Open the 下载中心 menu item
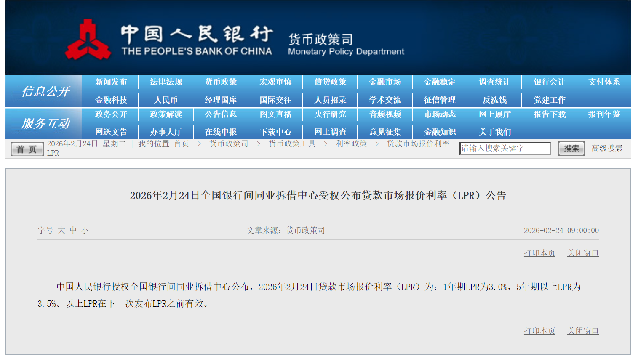Viewport: 638px width, 364px height. coord(275,132)
